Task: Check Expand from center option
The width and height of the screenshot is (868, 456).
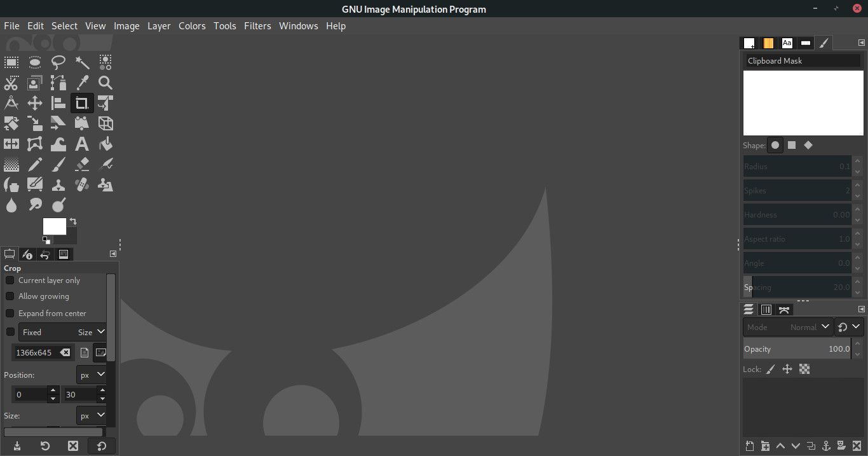Action: 10,314
